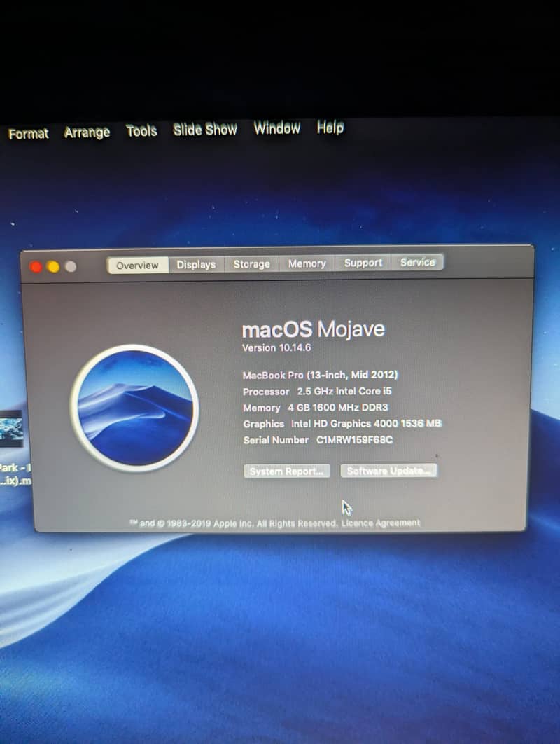Click the 4 GB 1600 MHz DDR3 value

pos(337,407)
